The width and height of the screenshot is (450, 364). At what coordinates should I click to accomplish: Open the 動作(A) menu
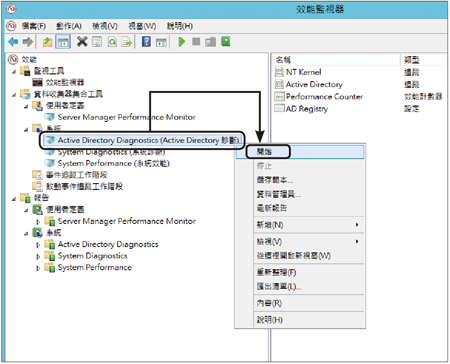pos(69,26)
